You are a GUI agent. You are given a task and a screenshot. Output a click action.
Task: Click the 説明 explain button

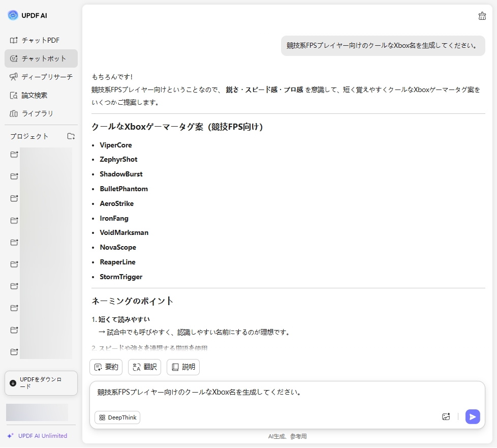coord(183,367)
